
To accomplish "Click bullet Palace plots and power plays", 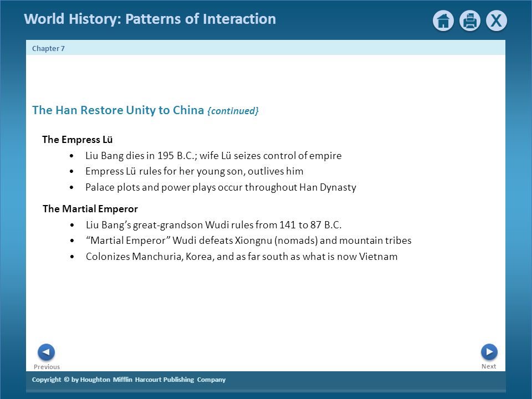I will click(221, 187).
